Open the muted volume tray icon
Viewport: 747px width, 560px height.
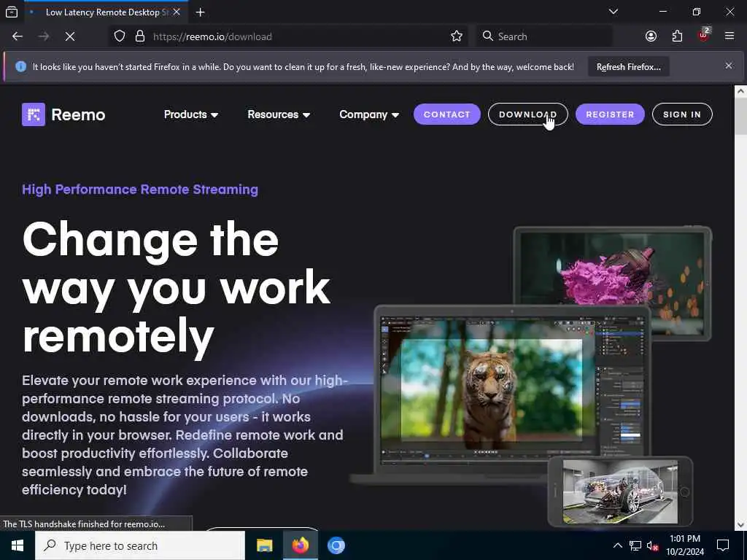coord(653,545)
